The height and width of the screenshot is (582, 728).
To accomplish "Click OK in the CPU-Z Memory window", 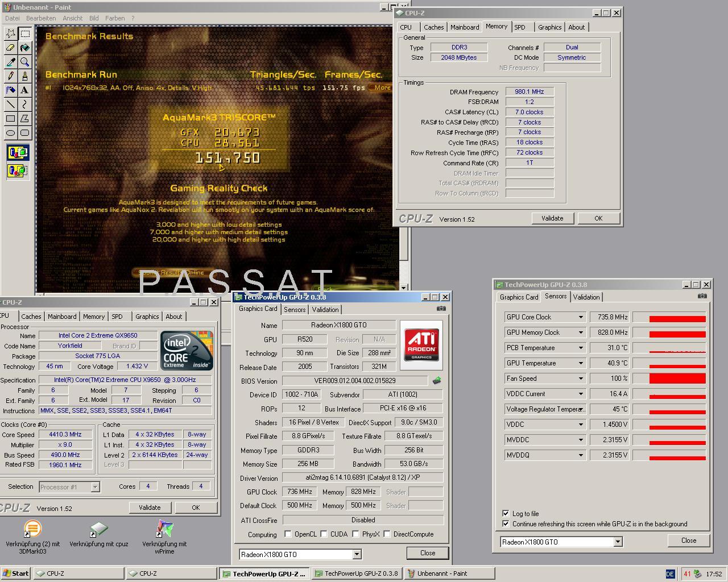I will pyautogui.click(x=598, y=218).
